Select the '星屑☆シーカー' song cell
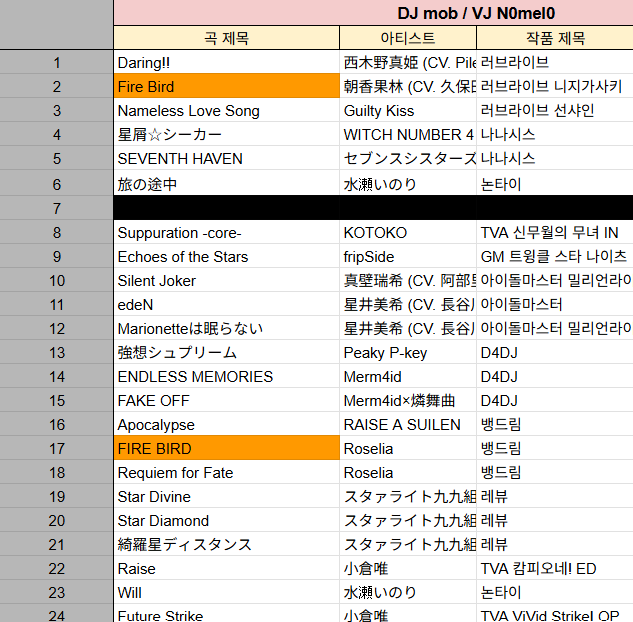Screen dimensions: 633x622 [x=226, y=134]
